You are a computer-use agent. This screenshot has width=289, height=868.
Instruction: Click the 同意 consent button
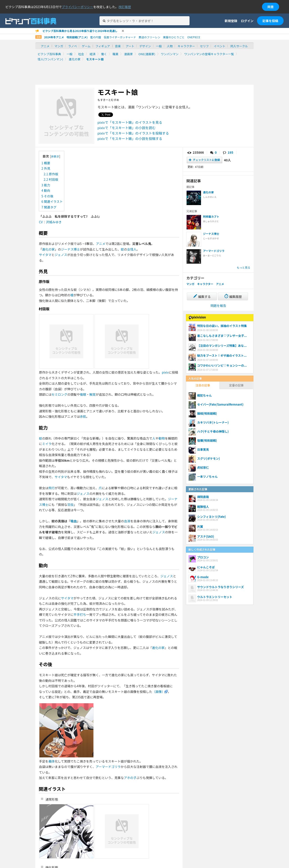(x=271, y=7)
